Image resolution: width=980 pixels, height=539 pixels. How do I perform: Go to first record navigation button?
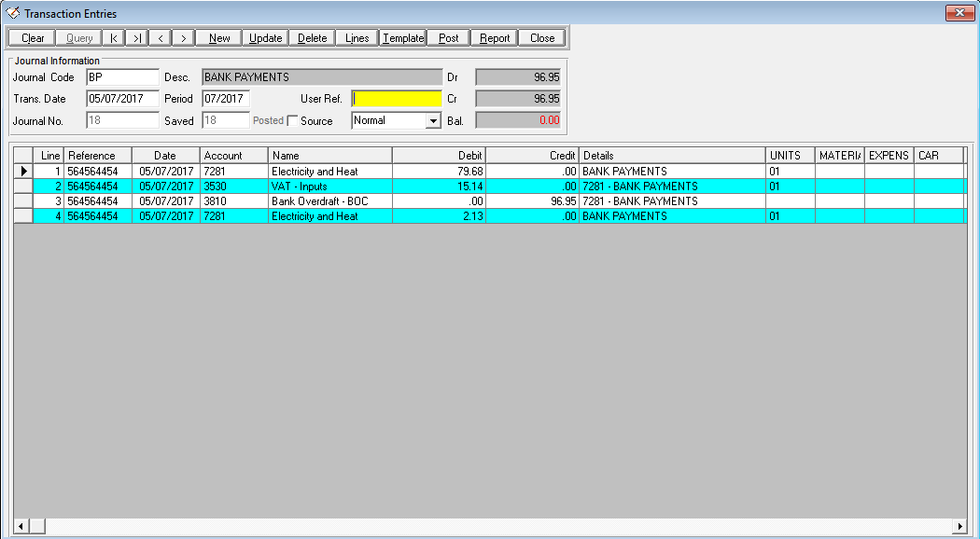(x=114, y=38)
